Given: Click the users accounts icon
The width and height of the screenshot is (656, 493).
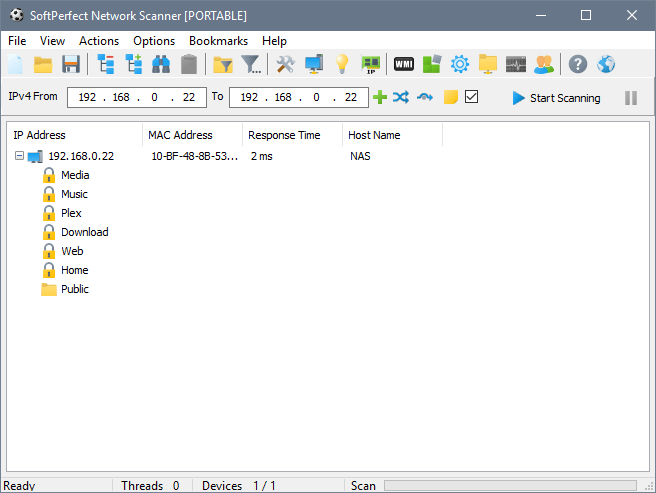Looking at the screenshot, I should tap(544, 64).
